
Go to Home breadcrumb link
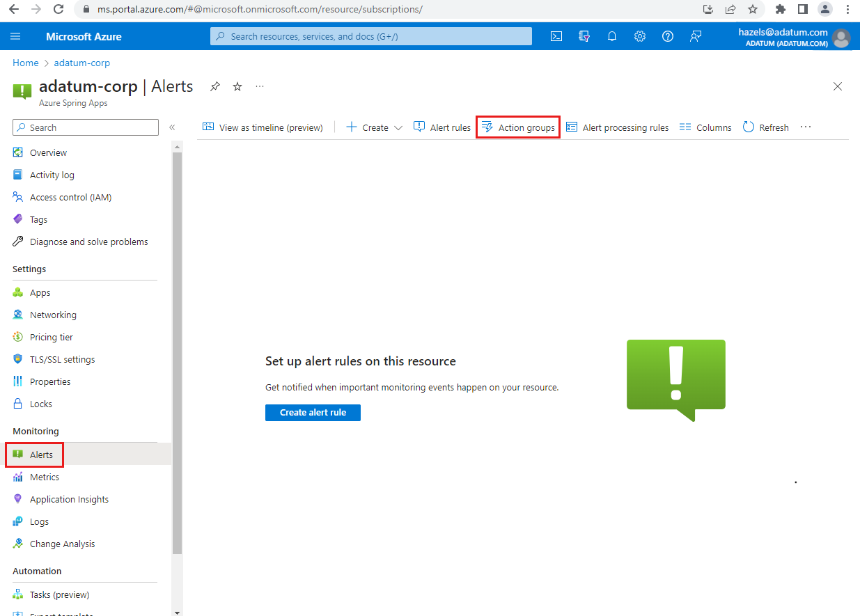pos(26,63)
